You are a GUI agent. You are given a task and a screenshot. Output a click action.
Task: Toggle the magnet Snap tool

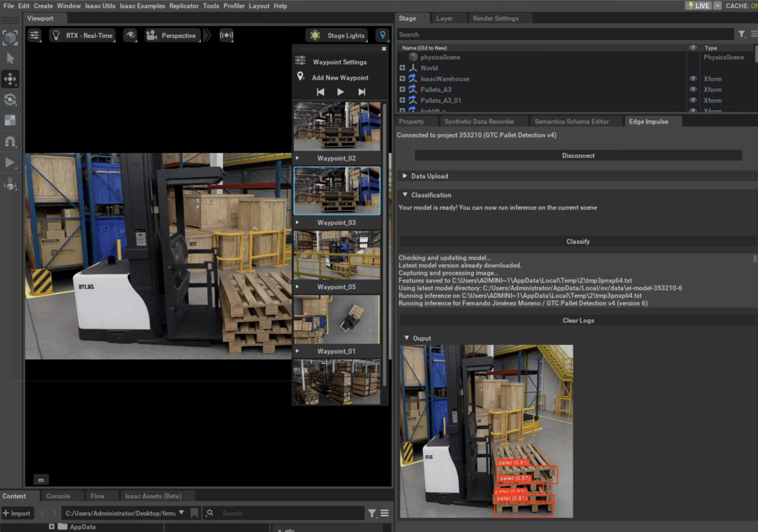point(10,142)
